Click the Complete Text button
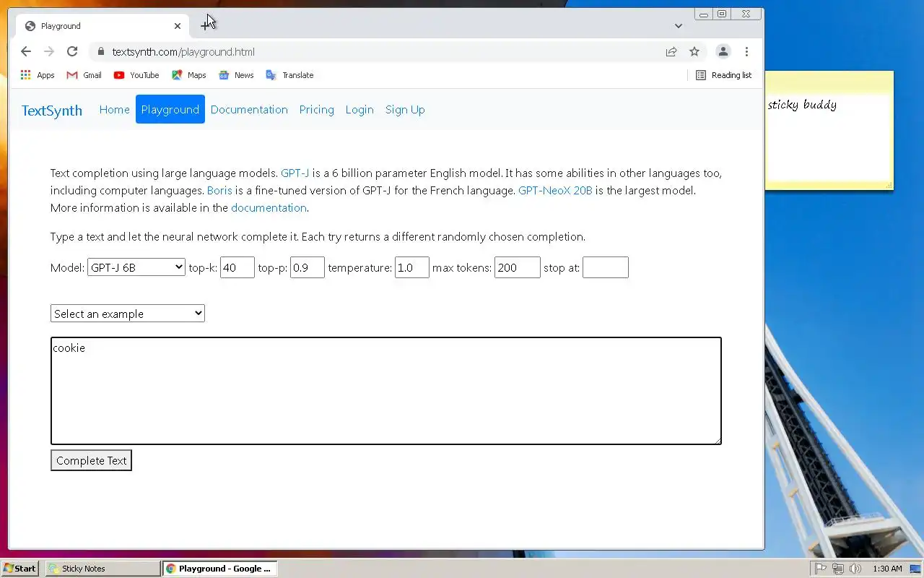Viewport: 924px width, 578px height. click(x=91, y=460)
